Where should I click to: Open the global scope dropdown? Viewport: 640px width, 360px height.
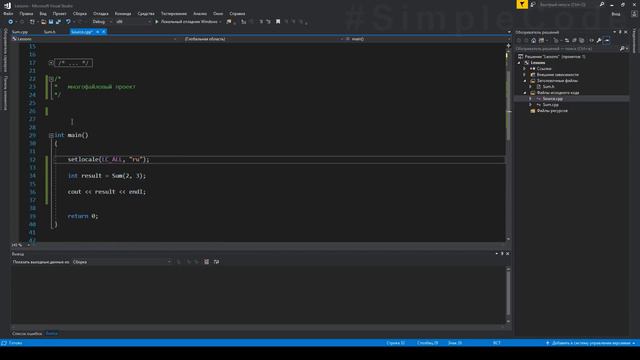[x=263, y=39]
